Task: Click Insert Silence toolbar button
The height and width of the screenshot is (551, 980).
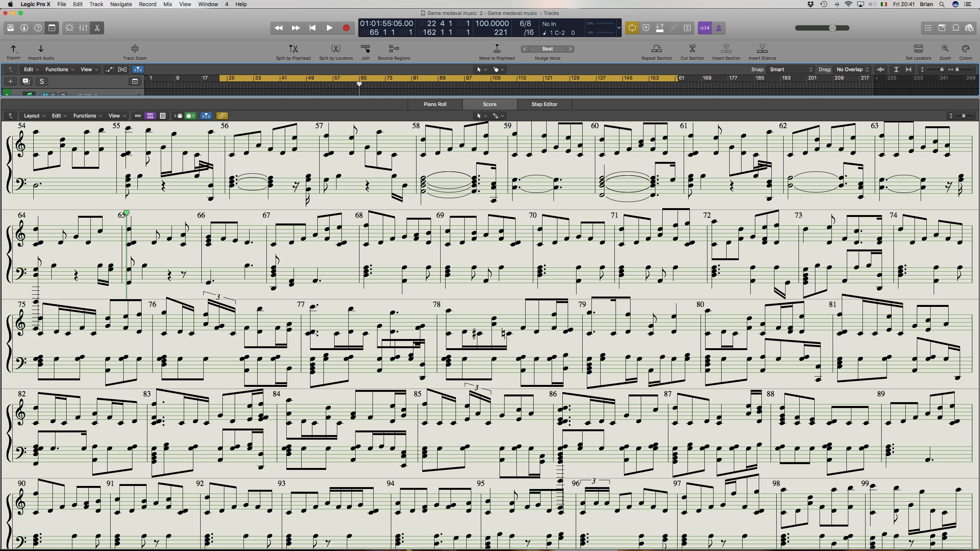Action: (x=762, y=52)
